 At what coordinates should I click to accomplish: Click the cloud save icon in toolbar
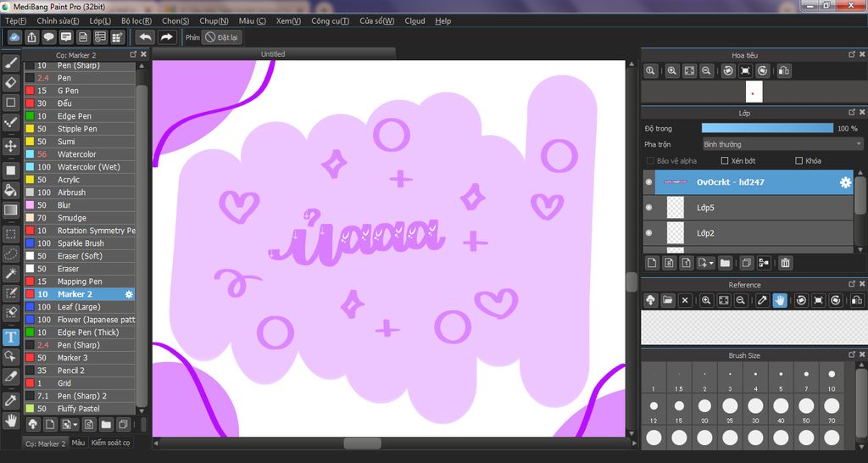pyautogui.click(x=15, y=37)
